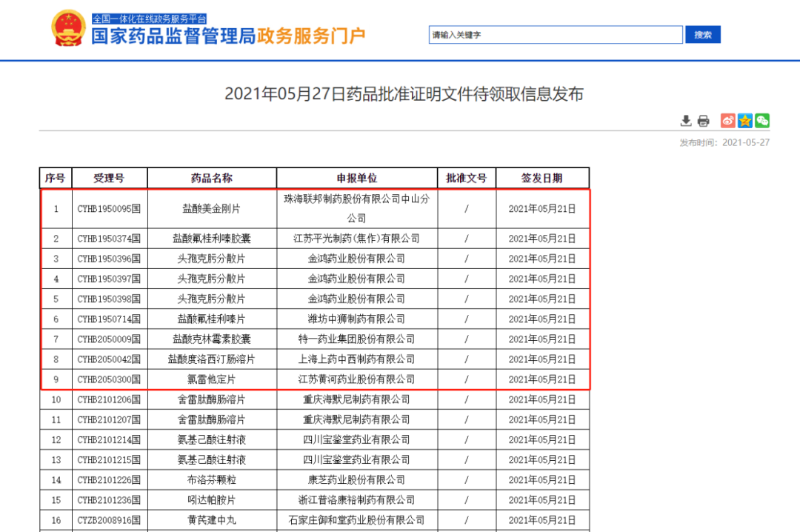
Task: Click the 发布时间: 2021-05-27 text
Action: 724,142
